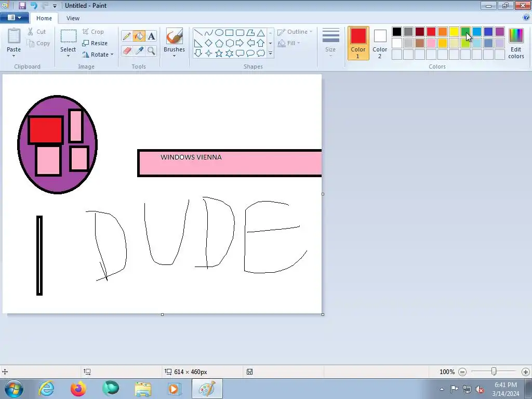Click the Resize button
Image resolution: width=532 pixels, height=399 pixels.
click(95, 43)
